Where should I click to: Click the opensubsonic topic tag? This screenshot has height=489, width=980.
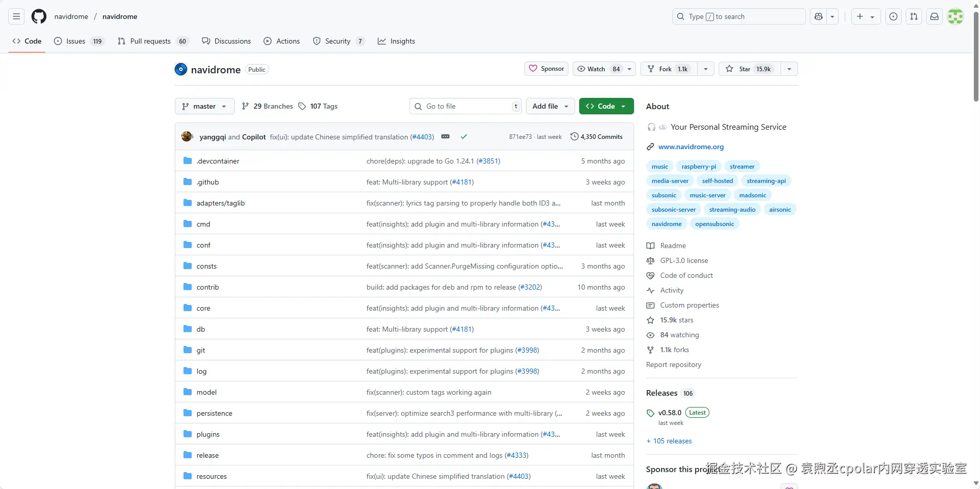pyautogui.click(x=714, y=224)
